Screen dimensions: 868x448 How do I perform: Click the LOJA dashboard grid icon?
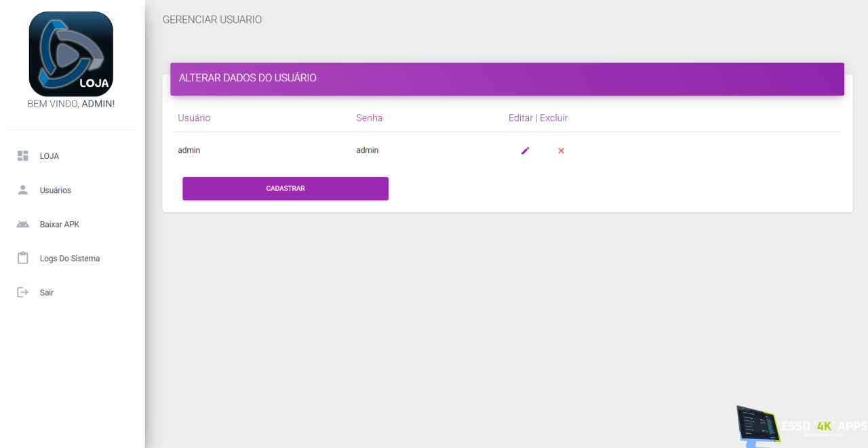point(22,156)
